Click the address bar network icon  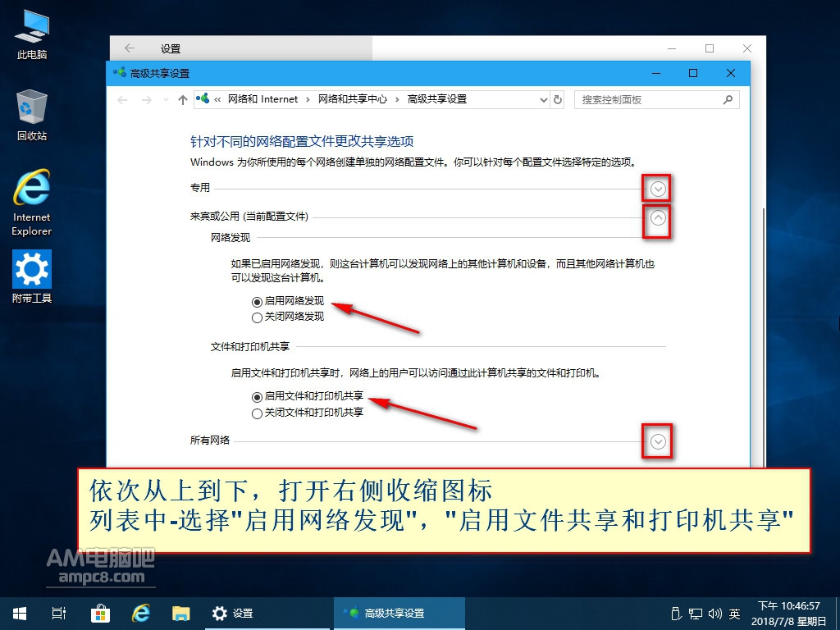click(x=203, y=98)
